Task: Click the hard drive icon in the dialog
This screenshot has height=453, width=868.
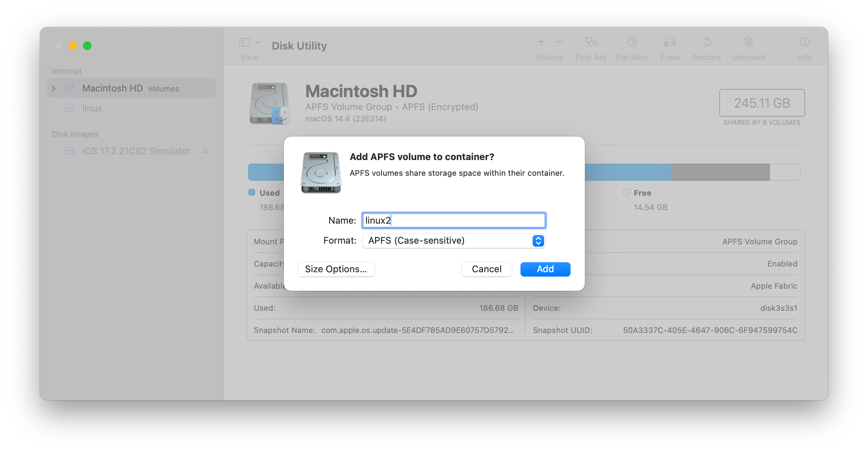Action: coord(321,173)
